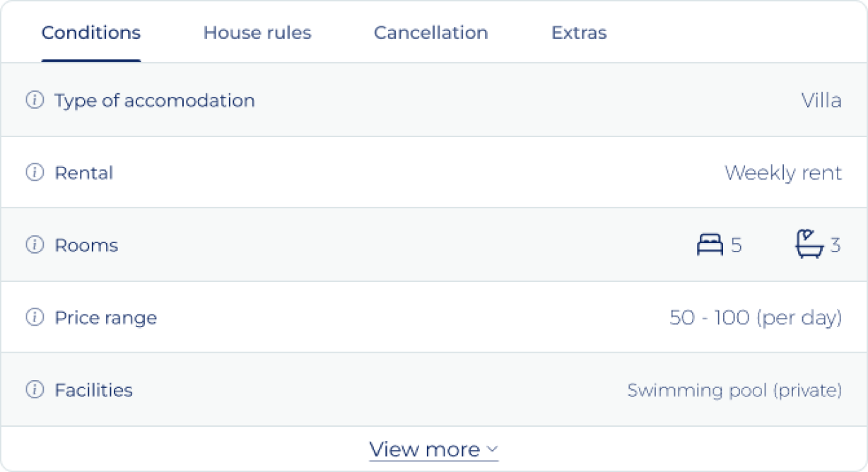Click the bed icon in Rooms row

coord(710,245)
